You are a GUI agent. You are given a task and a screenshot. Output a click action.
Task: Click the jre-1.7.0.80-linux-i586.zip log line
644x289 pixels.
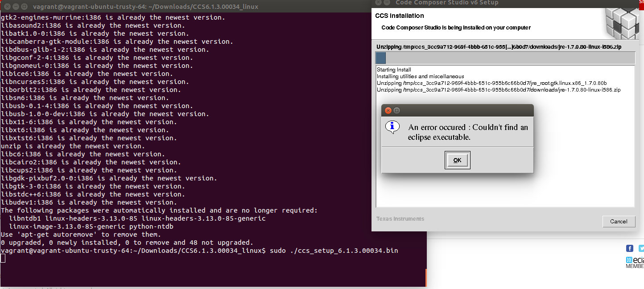[499, 90]
